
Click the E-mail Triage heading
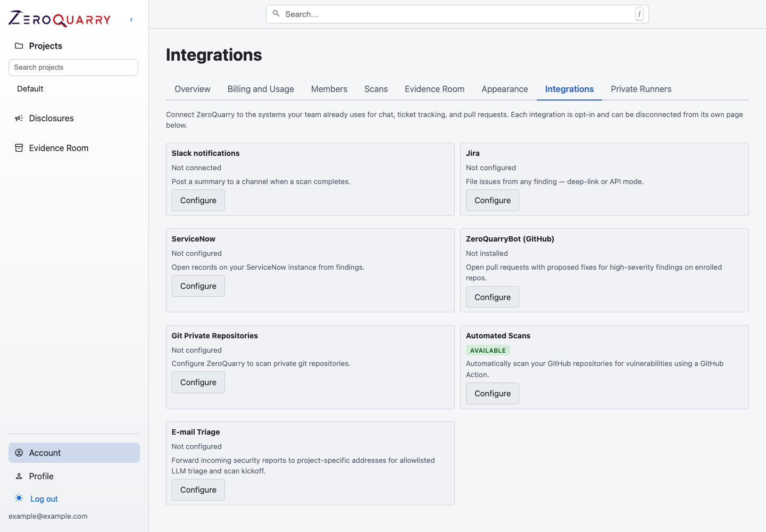[x=196, y=432]
